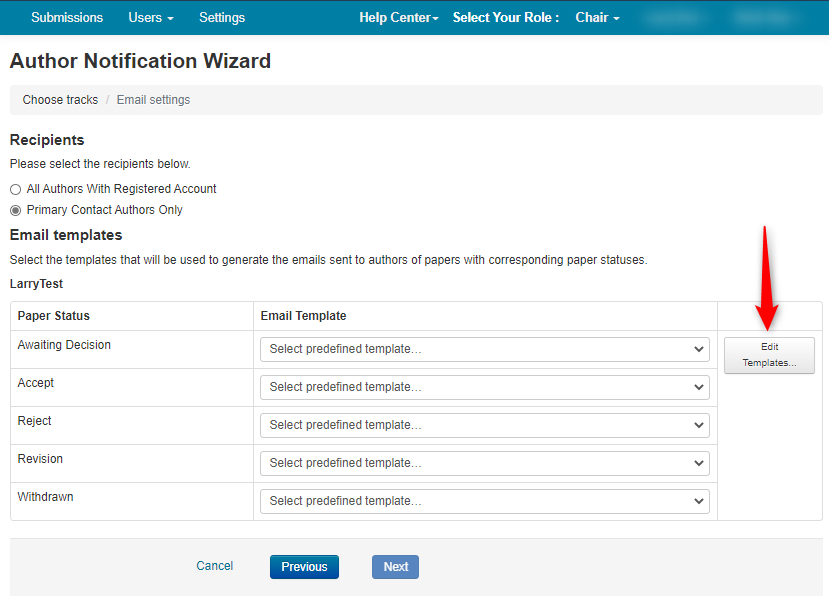Click the Email Template column header

click(303, 316)
